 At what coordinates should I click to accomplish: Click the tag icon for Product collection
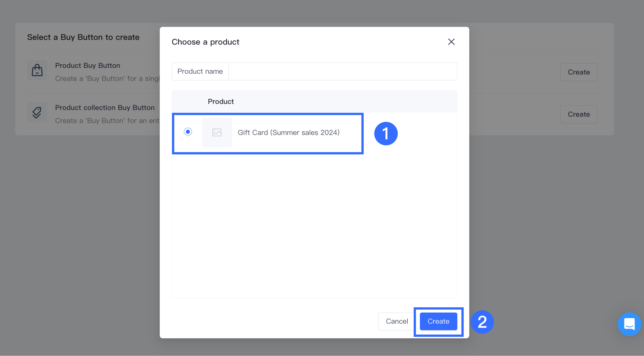tap(37, 112)
